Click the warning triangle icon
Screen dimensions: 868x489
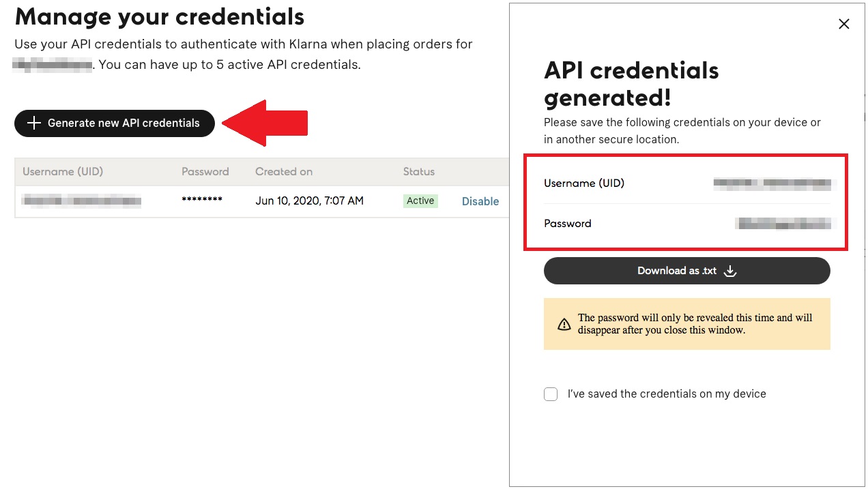(x=564, y=324)
